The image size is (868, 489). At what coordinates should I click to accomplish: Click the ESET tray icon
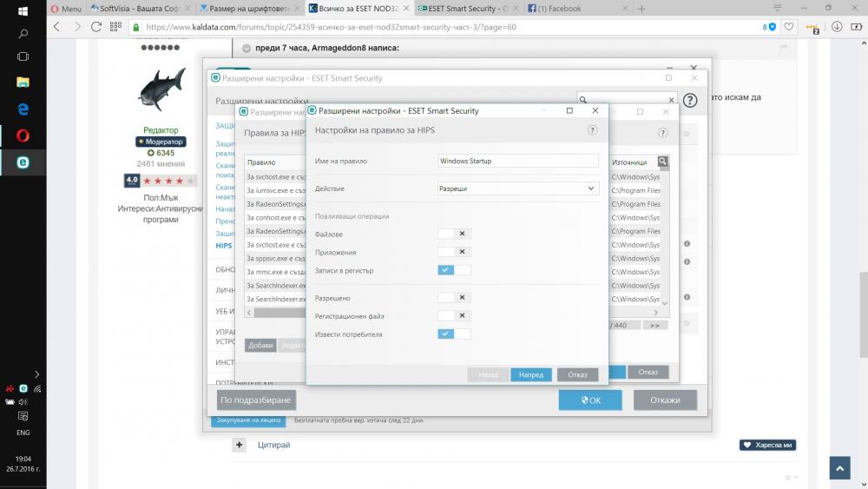[23, 388]
